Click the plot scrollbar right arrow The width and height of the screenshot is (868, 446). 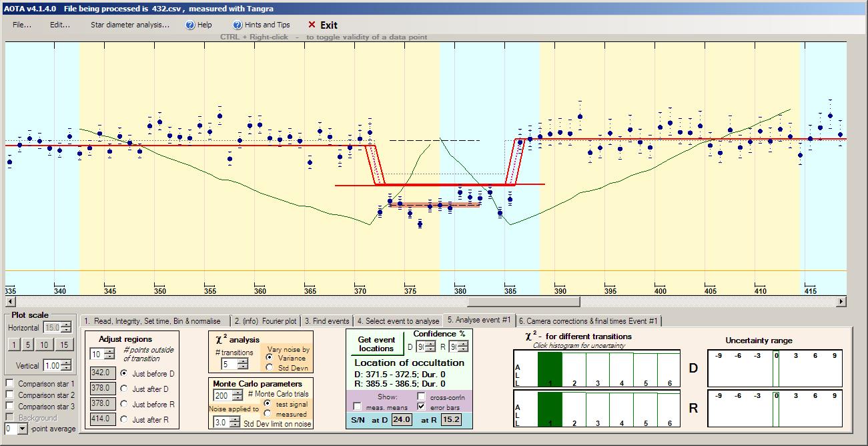[x=841, y=302]
